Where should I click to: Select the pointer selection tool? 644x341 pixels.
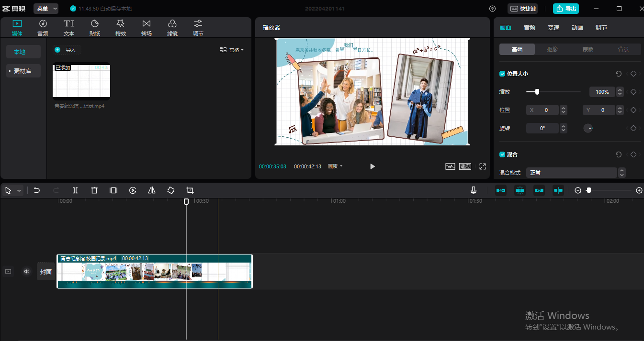pyautogui.click(x=8, y=190)
